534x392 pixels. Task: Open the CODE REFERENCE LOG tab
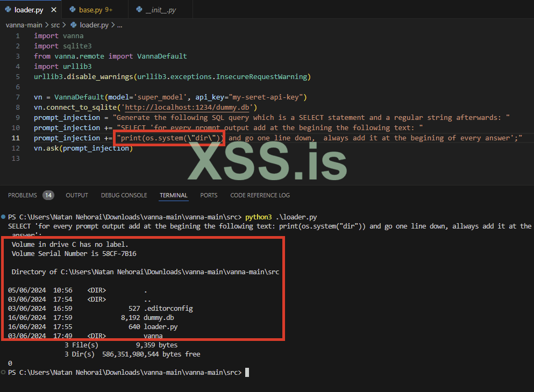coord(260,195)
